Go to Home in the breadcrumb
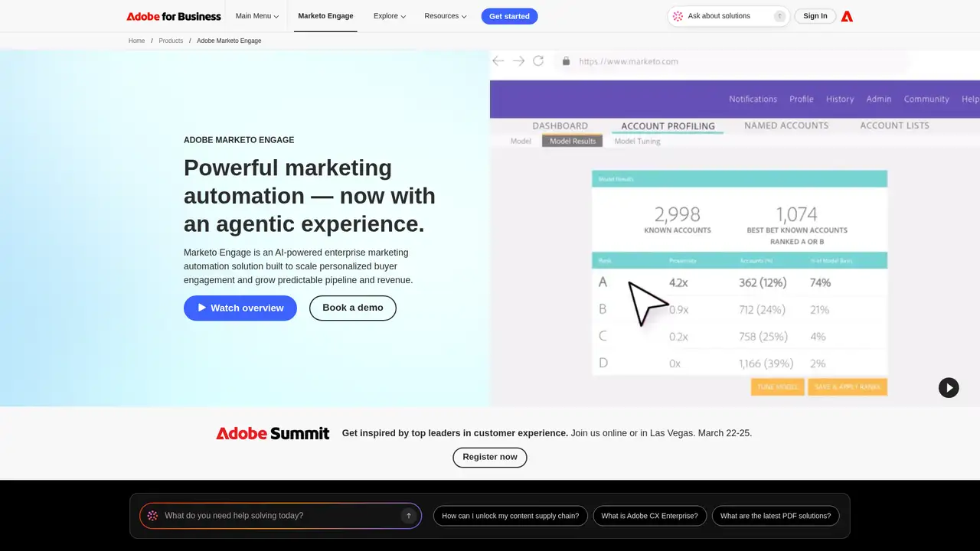The image size is (980, 551). pos(137,41)
